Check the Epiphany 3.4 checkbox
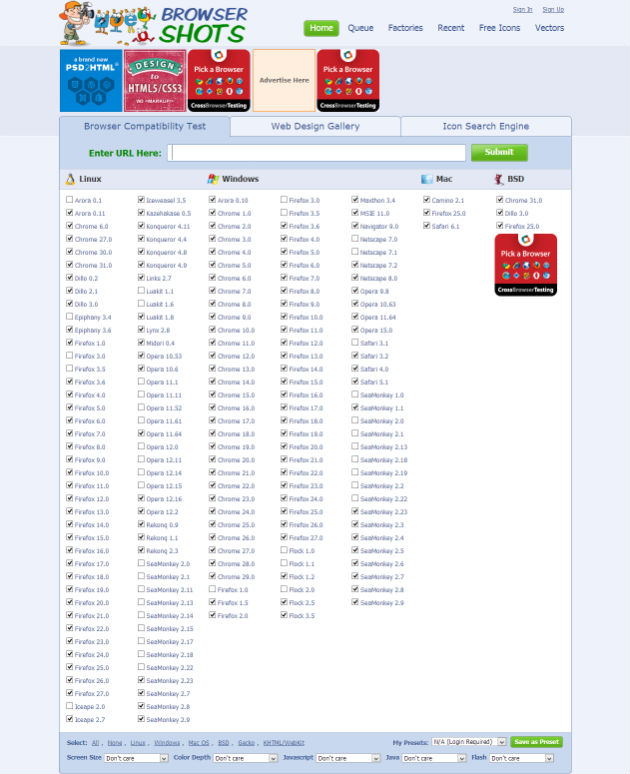This screenshot has height=774, width=630. [x=70, y=316]
